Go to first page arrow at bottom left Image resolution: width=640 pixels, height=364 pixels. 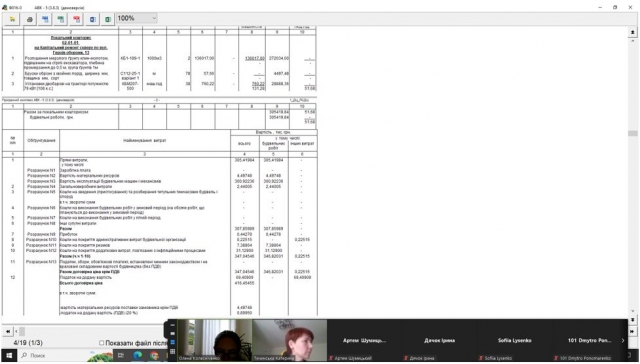coord(7,331)
